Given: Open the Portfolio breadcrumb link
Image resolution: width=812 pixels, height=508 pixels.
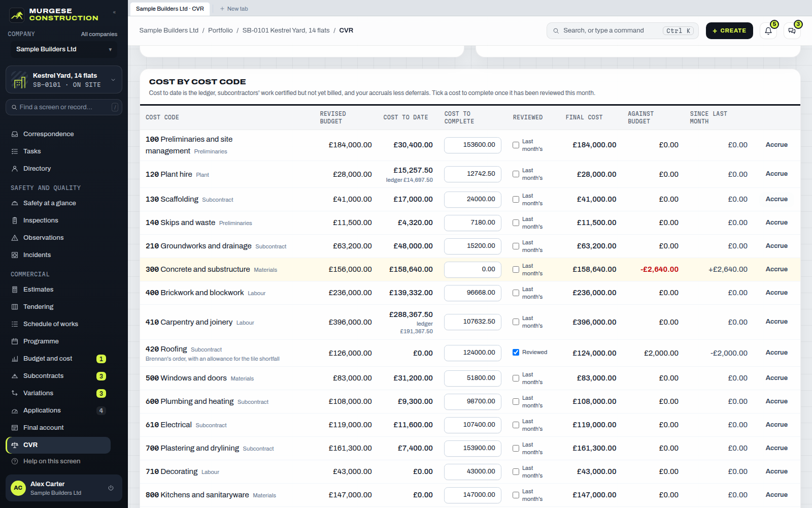Looking at the screenshot, I should pos(220,30).
